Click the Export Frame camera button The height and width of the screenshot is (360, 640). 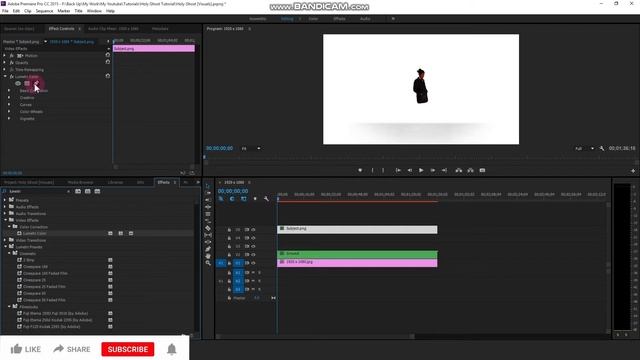(482, 170)
